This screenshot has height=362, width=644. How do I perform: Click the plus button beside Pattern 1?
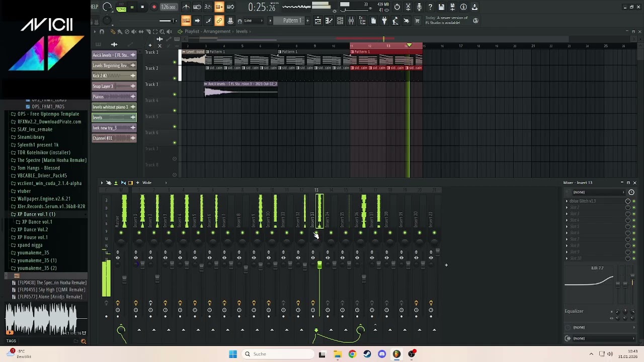[x=306, y=21]
